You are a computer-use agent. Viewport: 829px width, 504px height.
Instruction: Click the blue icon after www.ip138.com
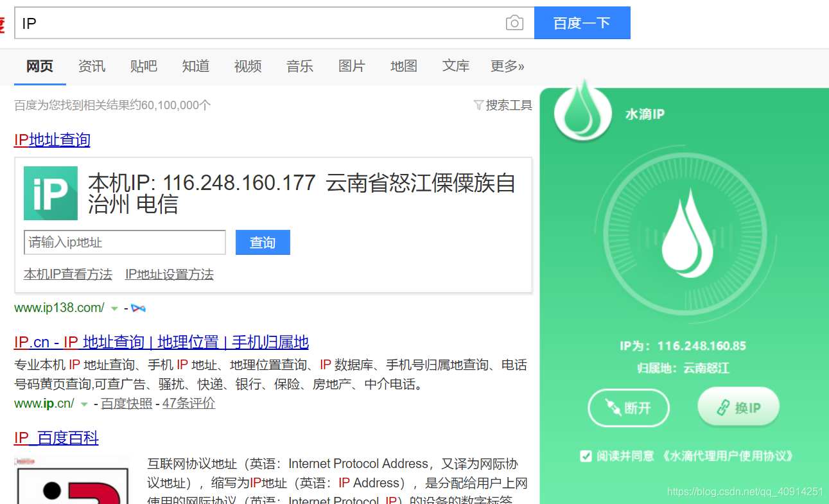coord(138,308)
